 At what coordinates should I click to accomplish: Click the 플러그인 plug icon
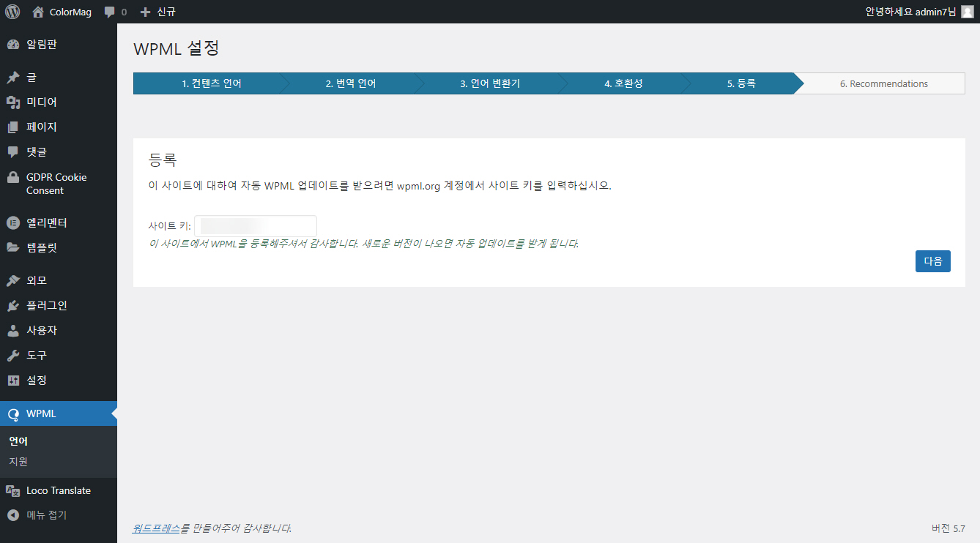pyautogui.click(x=13, y=305)
